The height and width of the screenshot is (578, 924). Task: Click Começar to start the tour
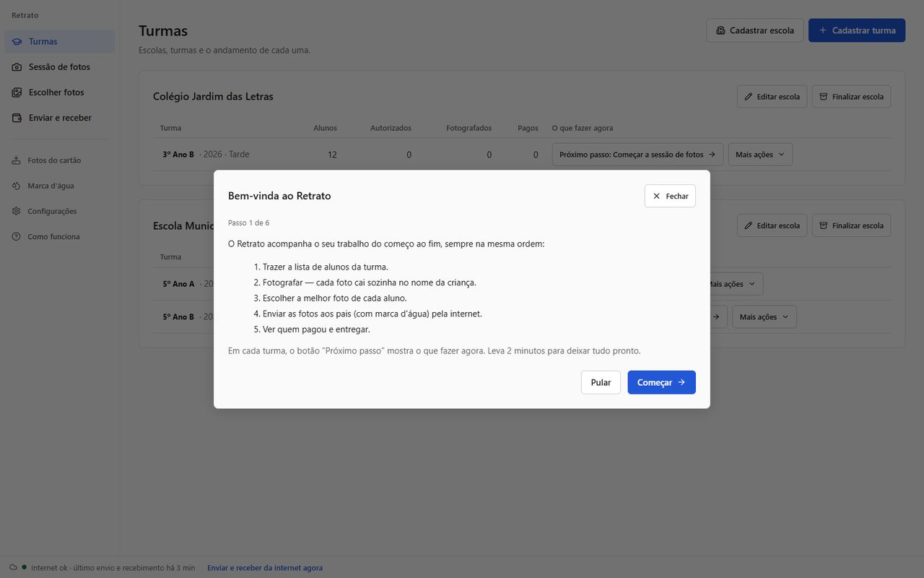[661, 382]
